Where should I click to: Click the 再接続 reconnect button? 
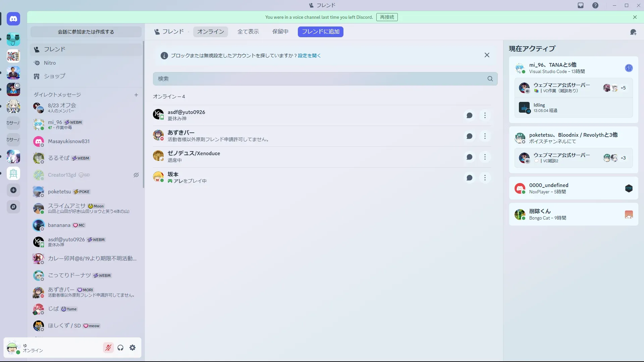point(387,17)
